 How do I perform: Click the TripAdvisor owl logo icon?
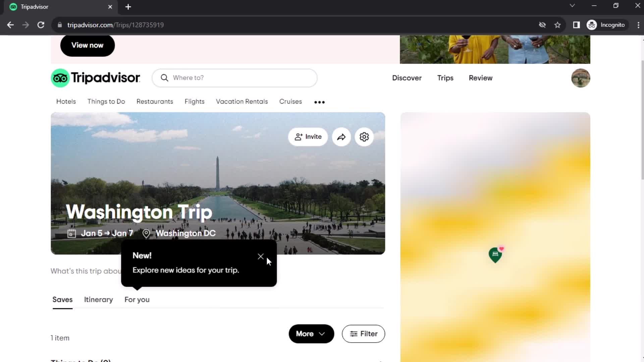click(61, 78)
